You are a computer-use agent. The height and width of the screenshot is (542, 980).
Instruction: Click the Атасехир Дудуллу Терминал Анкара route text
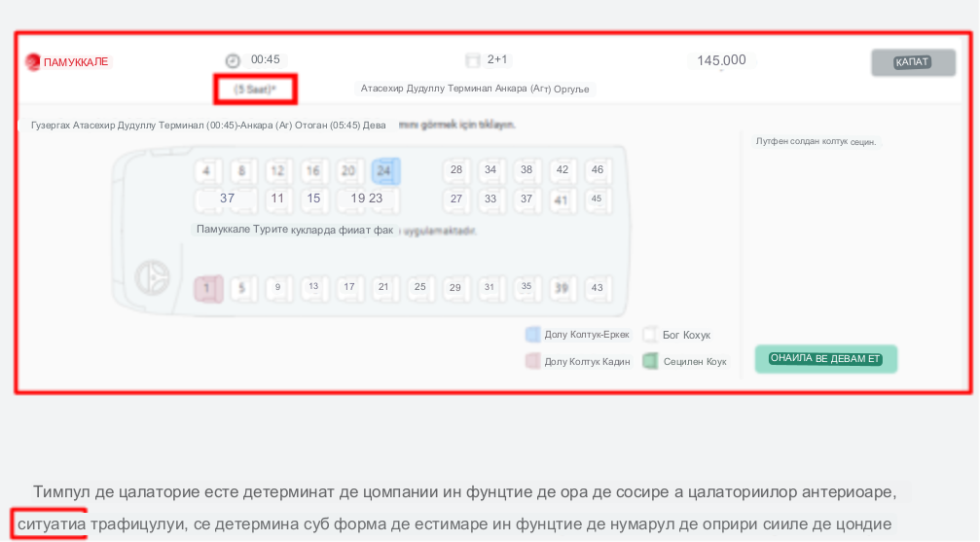click(475, 89)
